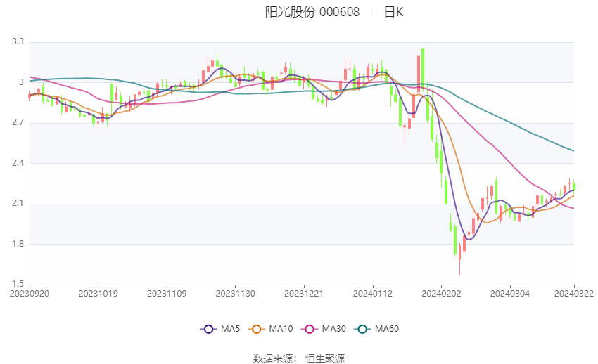Toggle the MA30 pink legend circle icon
Image resolution: width=598 pixels, height=364 pixels.
pyautogui.click(x=310, y=329)
